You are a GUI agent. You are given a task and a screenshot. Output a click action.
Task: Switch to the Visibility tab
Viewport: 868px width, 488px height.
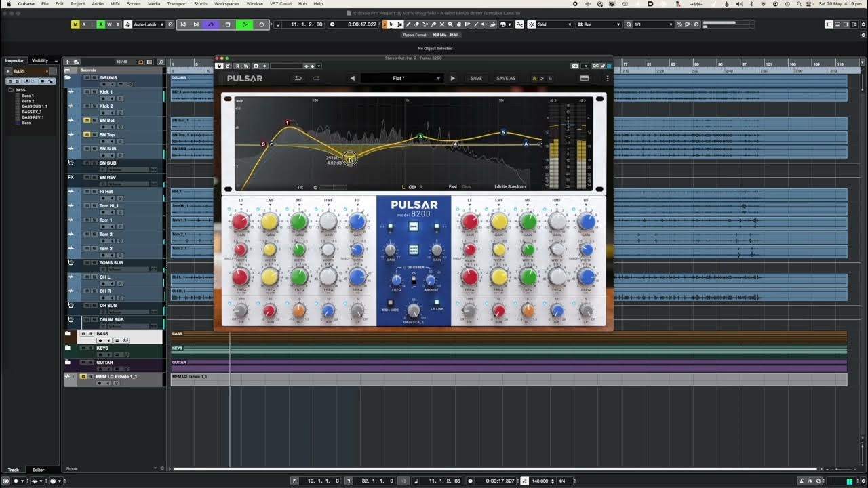point(40,60)
